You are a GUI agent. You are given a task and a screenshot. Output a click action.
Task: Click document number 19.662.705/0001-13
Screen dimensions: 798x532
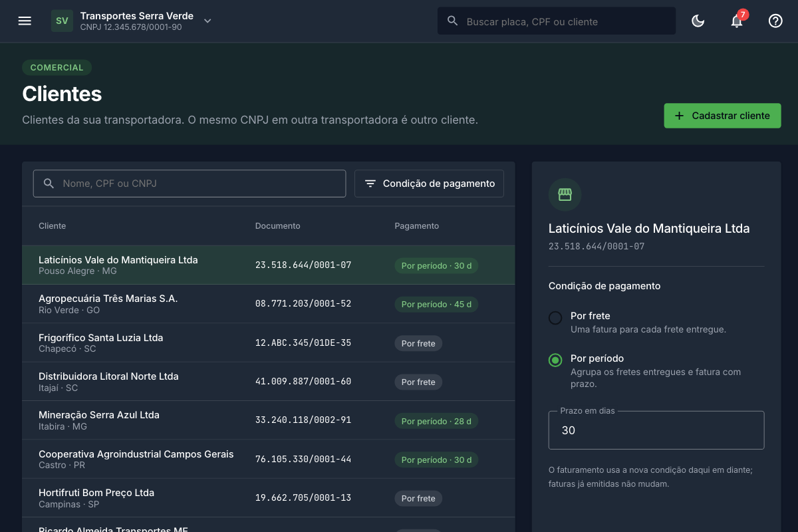[303, 498]
